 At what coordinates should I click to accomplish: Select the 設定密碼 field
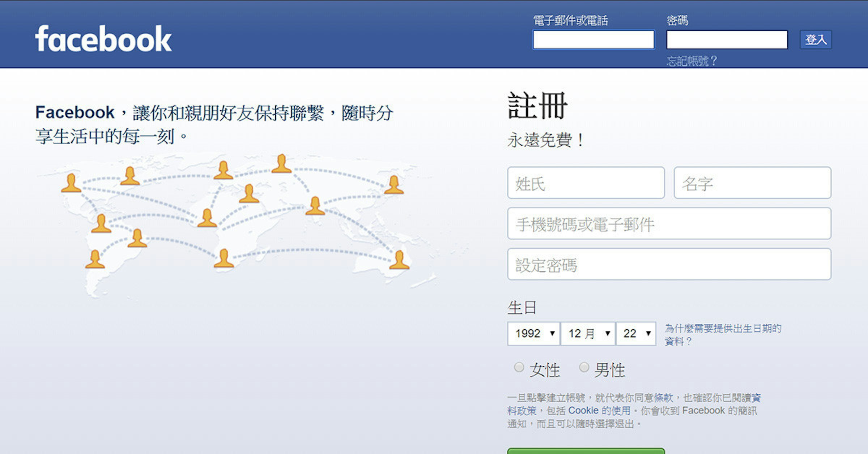pyautogui.click(x=669, y=264)
